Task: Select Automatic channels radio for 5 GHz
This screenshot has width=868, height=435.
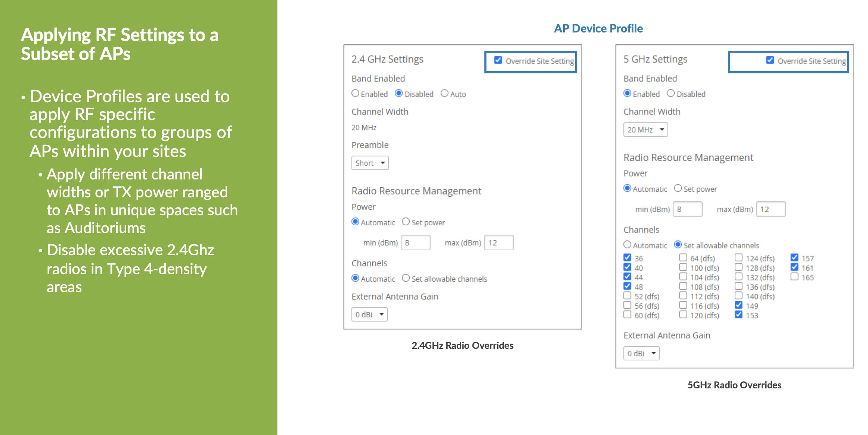Action: point(627,245)
